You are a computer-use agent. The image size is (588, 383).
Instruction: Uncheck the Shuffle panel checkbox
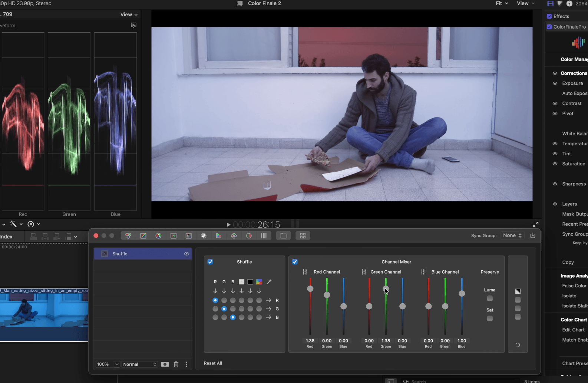tap(210, 262)
